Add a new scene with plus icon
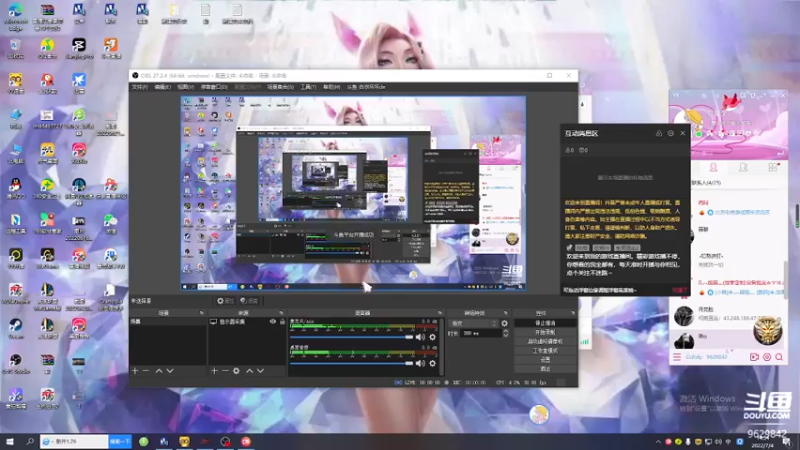The height and width of the screenshot is (450, 800). [x=135, y=371]
